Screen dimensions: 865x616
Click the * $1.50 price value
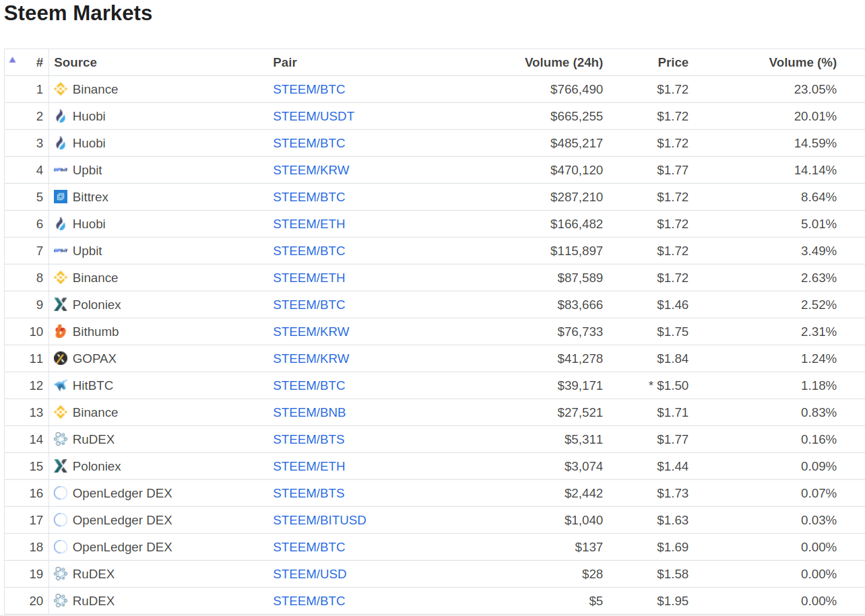tap(668, 386)
